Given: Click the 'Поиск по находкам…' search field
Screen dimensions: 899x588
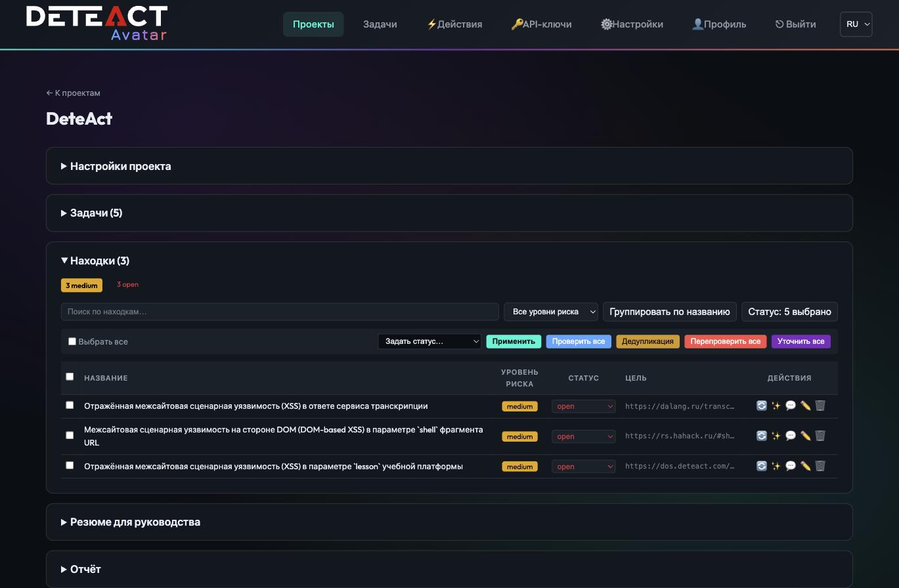Looking at the screenshot, I should pyautogui.click(x=280, y=312).
